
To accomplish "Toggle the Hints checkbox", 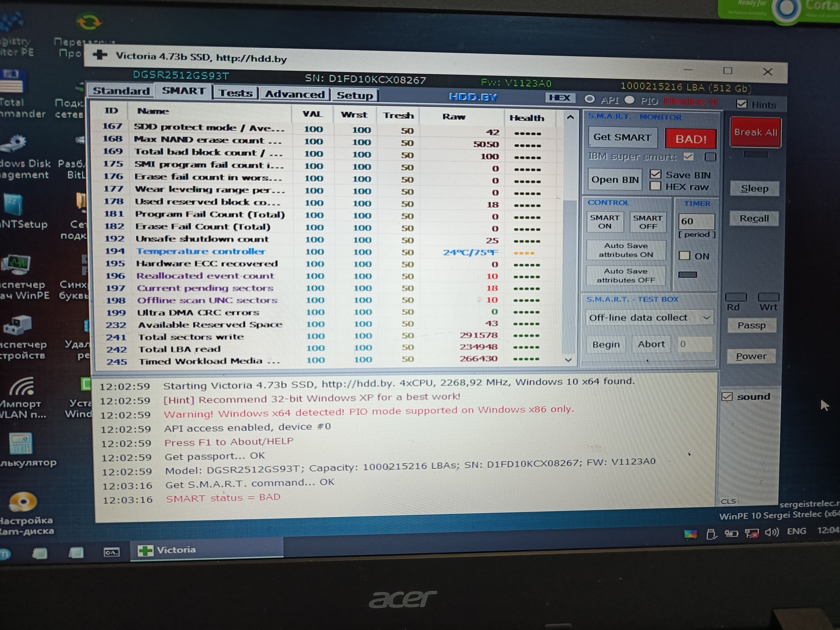I will pos(741,104).
